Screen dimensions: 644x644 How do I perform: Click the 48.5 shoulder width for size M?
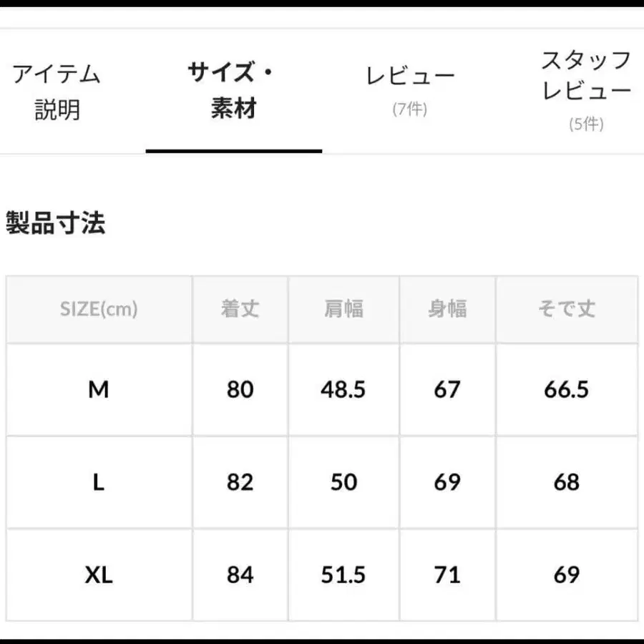coord(342,389)
